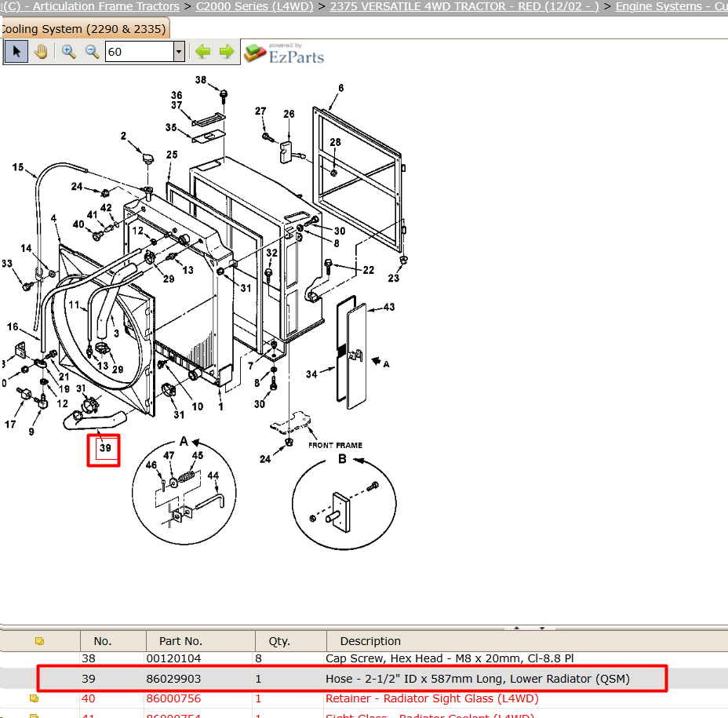
Task: Click the Hose Lower Radiator description
Action: tap(477, 679)
